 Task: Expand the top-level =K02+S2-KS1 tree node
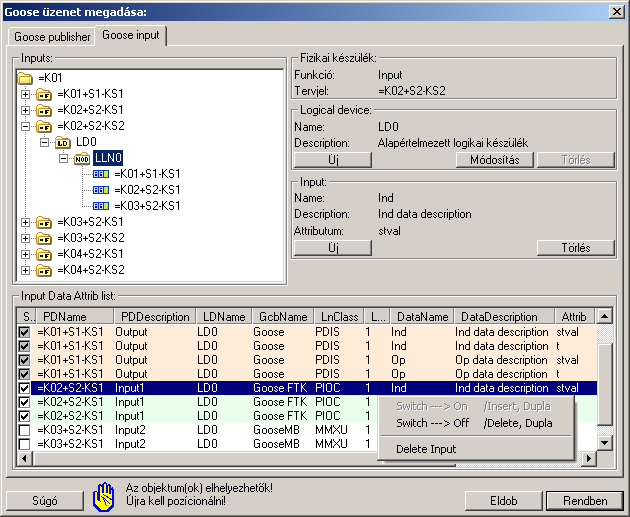[x=25, y=110]
